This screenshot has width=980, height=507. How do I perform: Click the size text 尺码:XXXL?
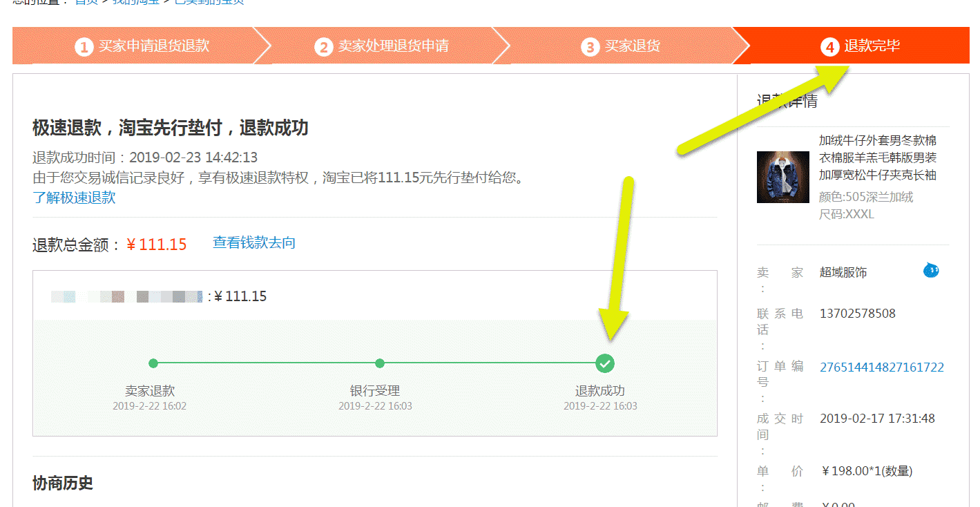click(847, 214)
